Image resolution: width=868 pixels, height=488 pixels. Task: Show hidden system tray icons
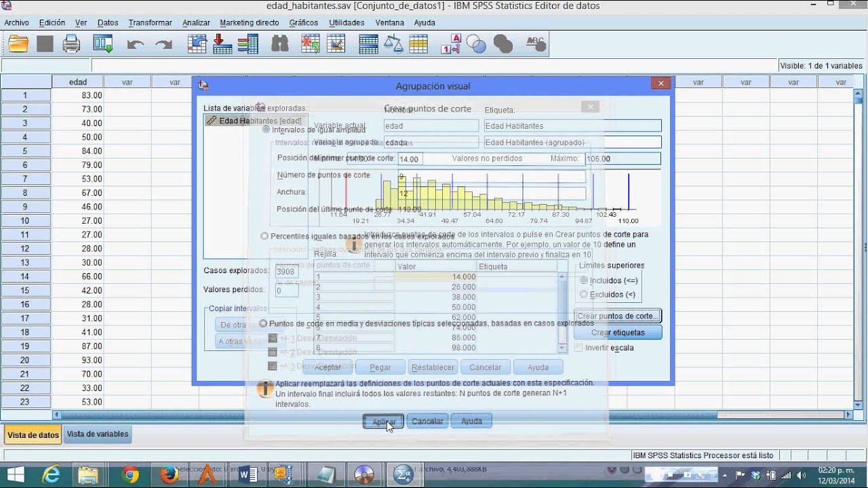click(726, 475)
